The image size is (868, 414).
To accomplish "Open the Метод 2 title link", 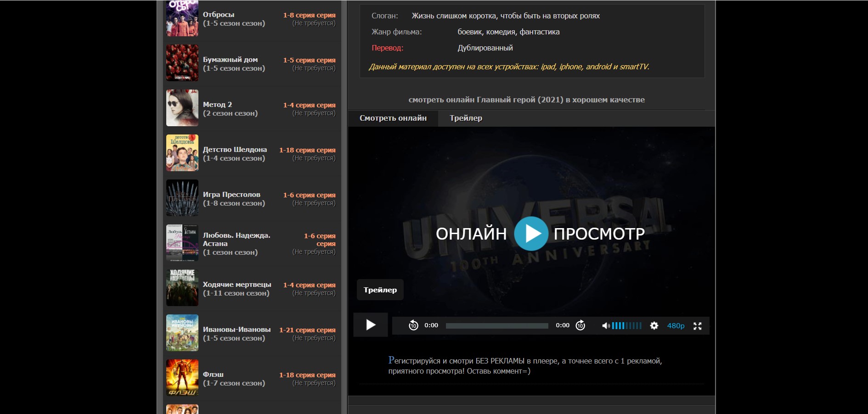I will point(218,105).
